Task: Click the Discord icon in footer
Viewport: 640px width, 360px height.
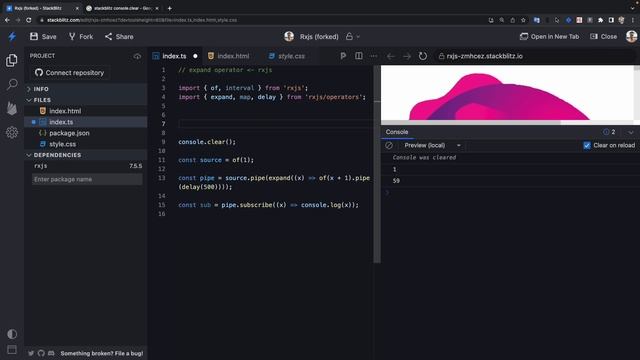Action: click(51, 353)
